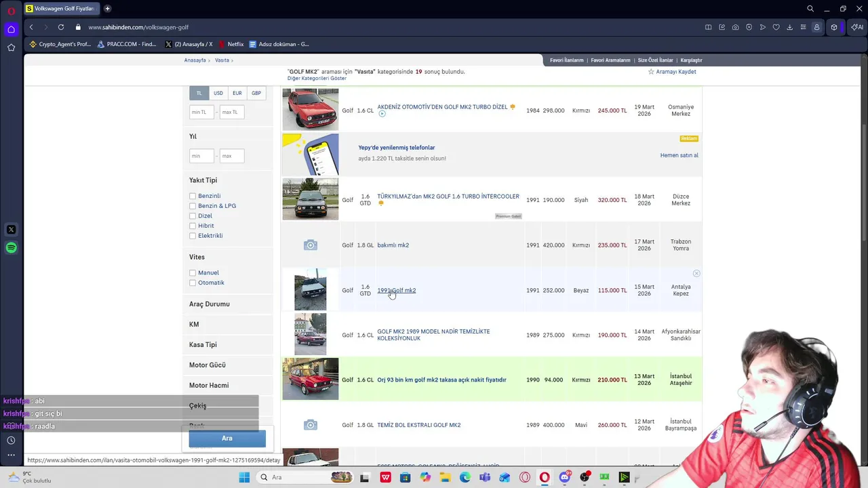868x488 pixels.
Task: Check the Hibrit fuel type
Action: [x=193, y=226]
